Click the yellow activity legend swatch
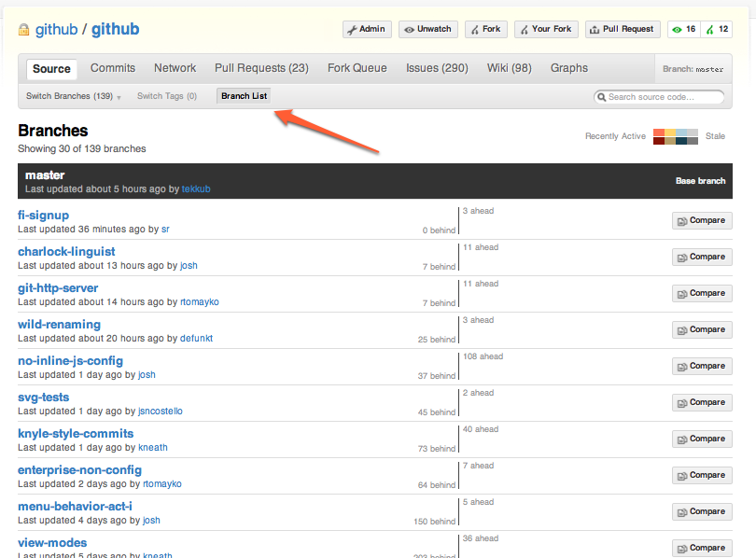This screenshot has width=756, height=558. coord(670,133)
